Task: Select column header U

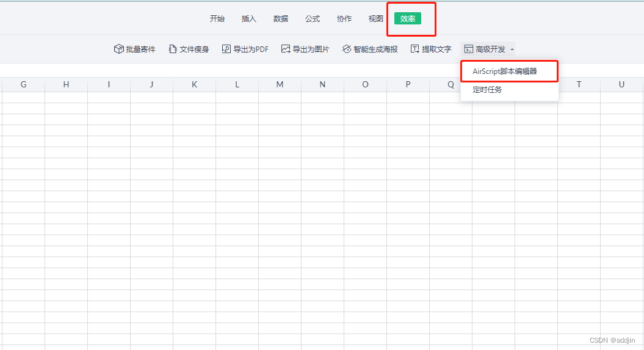Action: [621, 84]
